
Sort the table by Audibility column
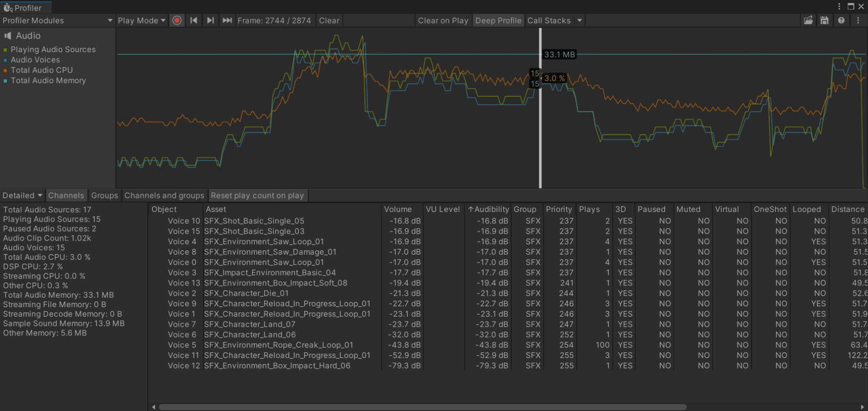pos(488,209)
